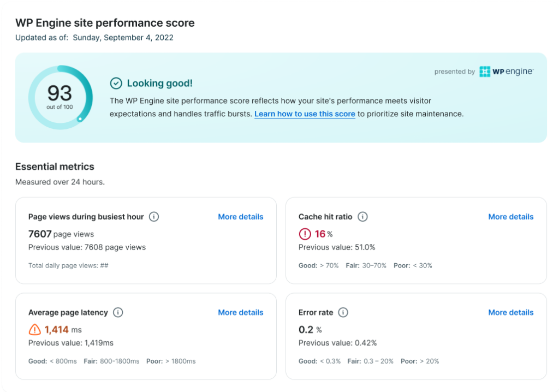Image resolution: width=559 pixels, height=392 pixels.
Task: Click the 'Essential metrics' section heading
Action: [x=55, y=167]
